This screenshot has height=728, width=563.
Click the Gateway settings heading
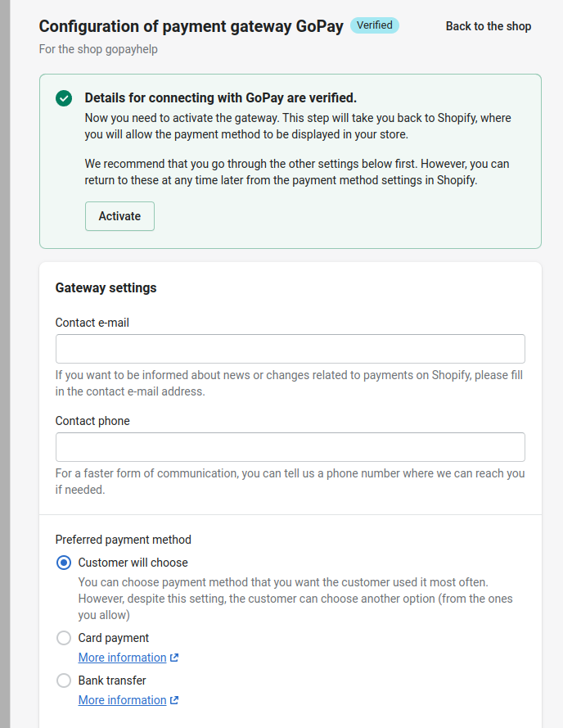106,288
